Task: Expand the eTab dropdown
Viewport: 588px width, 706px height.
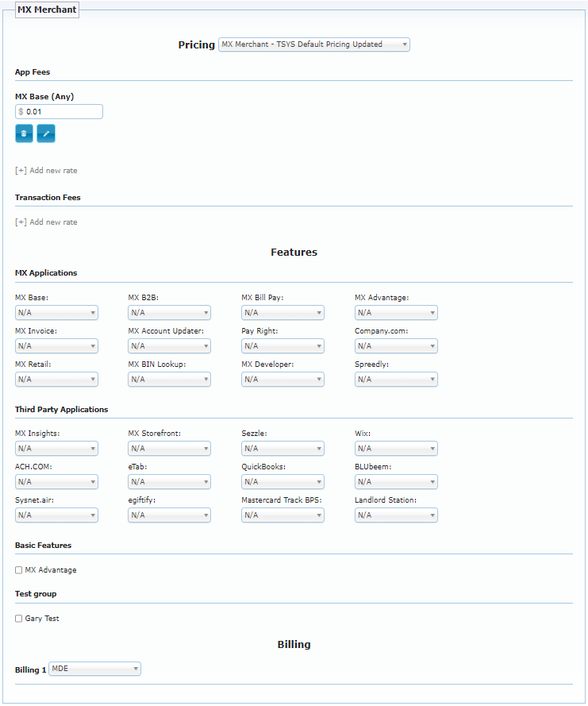Action: (170, 482)
